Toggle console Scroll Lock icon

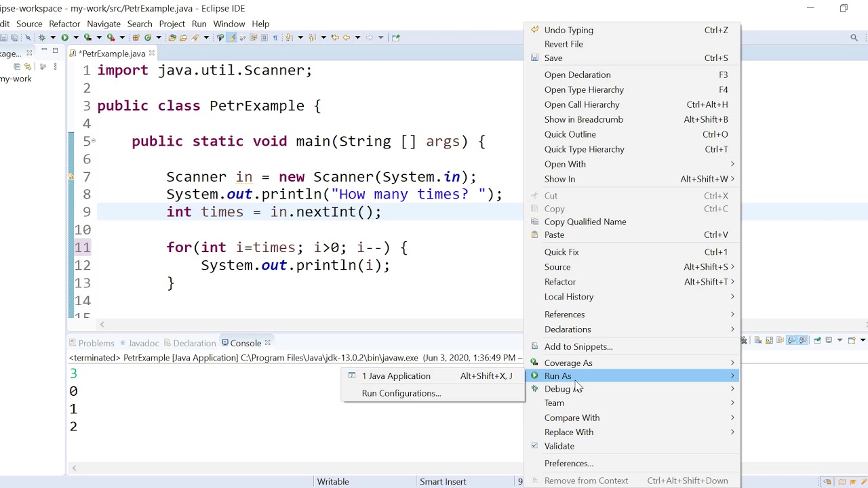click(x=769, y=340)
